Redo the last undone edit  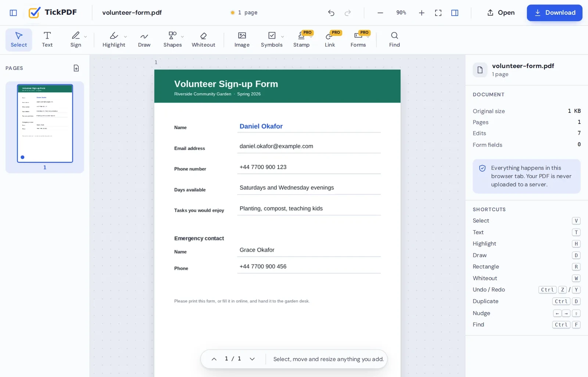(348, 13)
